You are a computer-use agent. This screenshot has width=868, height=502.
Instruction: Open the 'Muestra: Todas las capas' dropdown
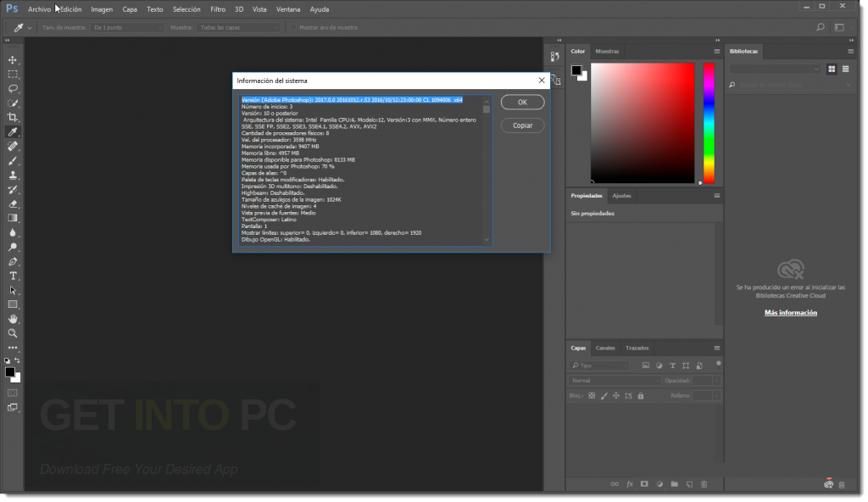239,27
